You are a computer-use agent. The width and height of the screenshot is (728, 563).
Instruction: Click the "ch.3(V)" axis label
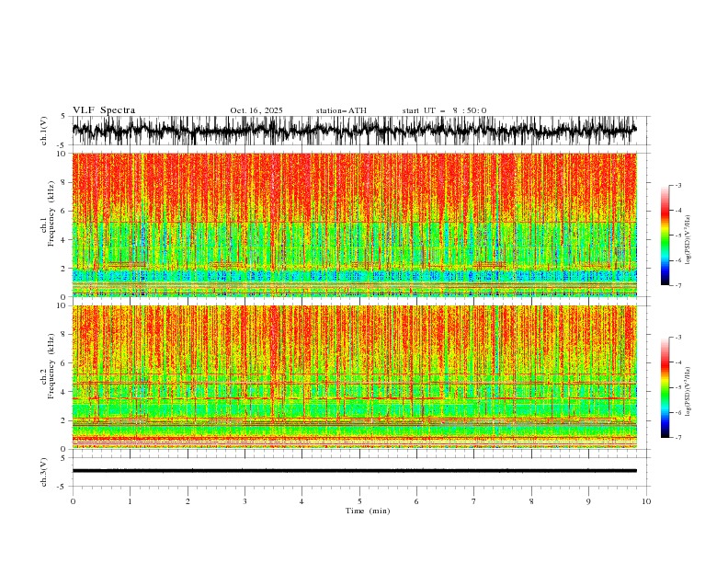[x=44, y=472]
